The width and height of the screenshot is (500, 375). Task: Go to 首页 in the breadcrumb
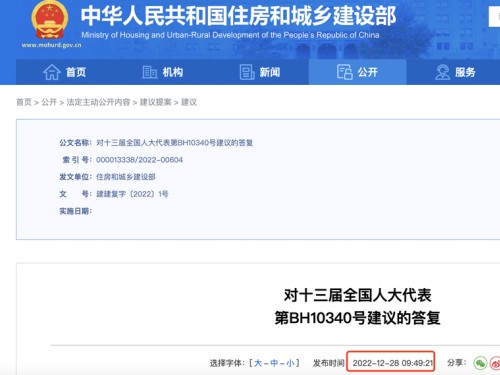click(x=24, y=102)
